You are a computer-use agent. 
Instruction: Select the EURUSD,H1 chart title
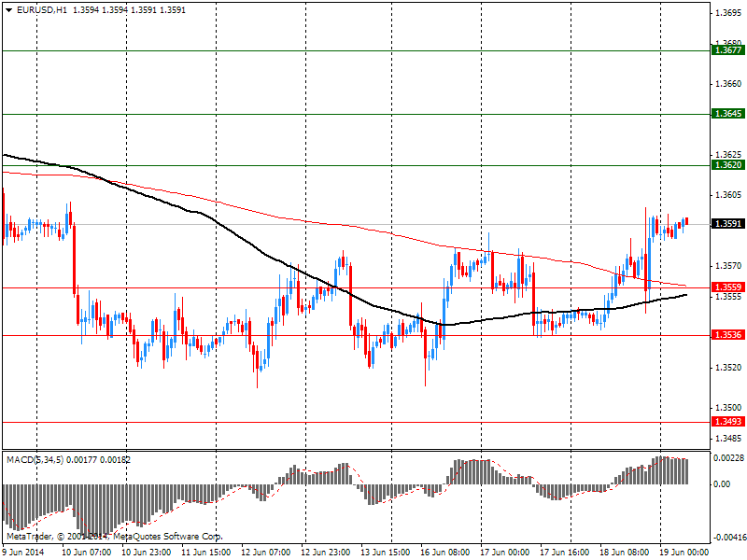pos(41,10)
